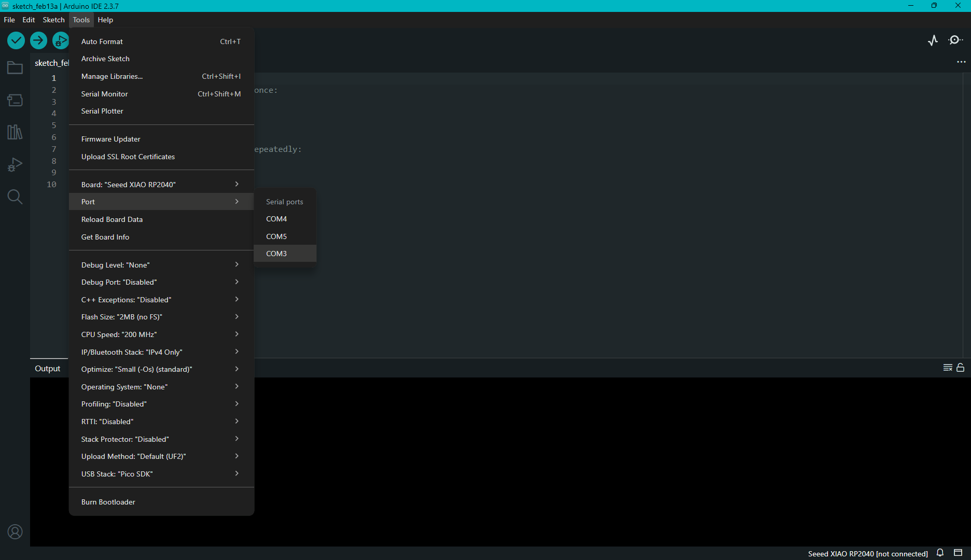The width and height of the screenshot is (971, 560).
Task: Open the Debug panel sidebar icon
Action: (15, 165)
